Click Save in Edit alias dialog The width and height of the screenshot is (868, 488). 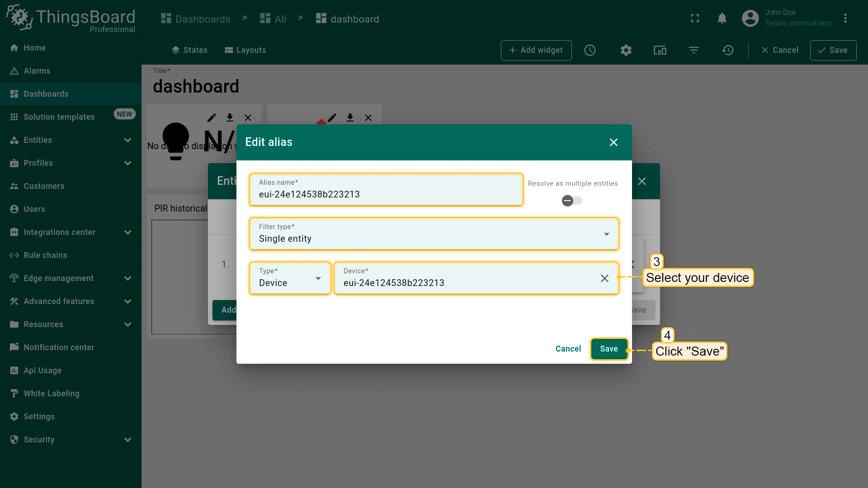[609, 349]
